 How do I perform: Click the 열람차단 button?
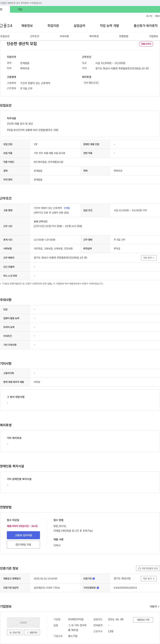click(x=32, y=632)
